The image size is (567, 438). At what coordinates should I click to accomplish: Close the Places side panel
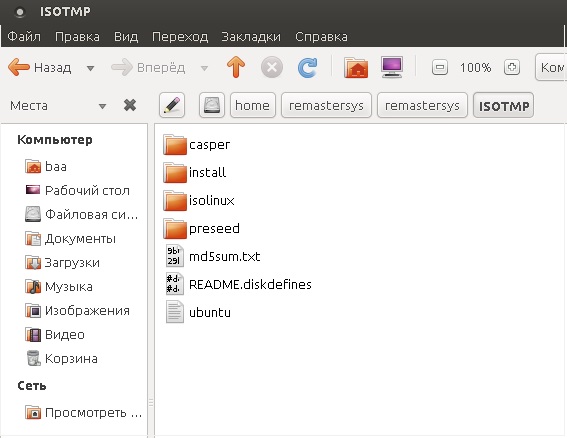(x=130, y=105)
